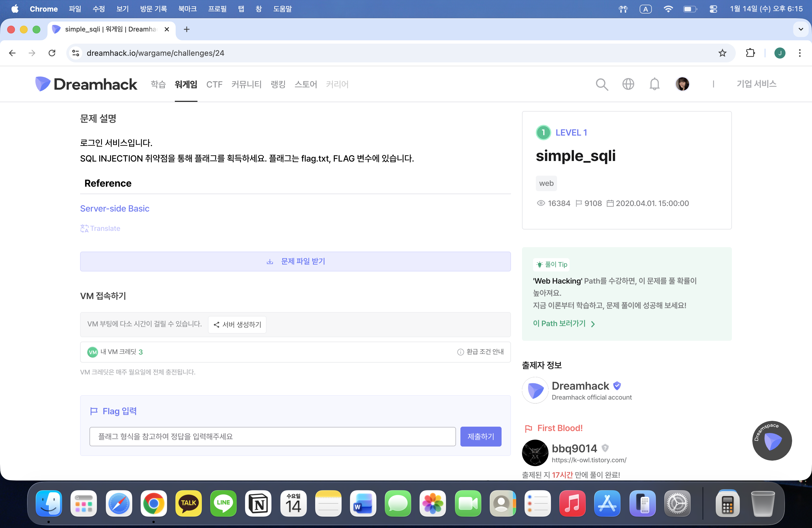Open site information icon in address bar
812x528 pixels.
pyautogui.click(x=76, y=53)
